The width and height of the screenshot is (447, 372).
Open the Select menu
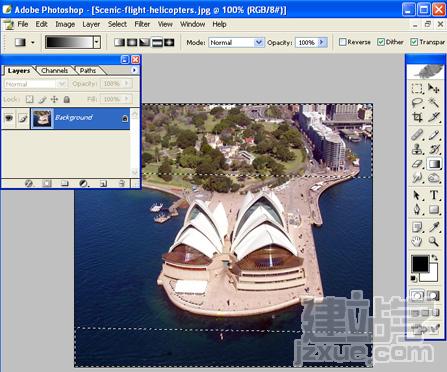pos(117,24)
